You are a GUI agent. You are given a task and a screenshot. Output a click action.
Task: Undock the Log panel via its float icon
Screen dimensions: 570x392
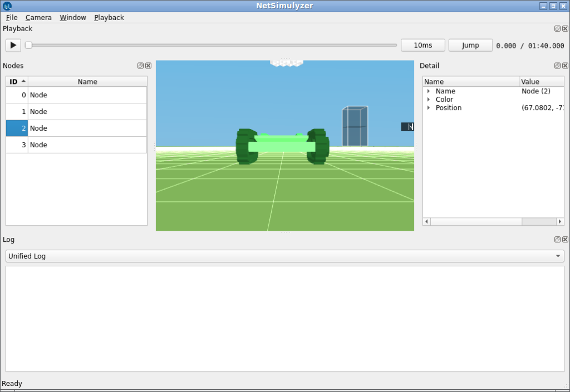pos(557,239)
